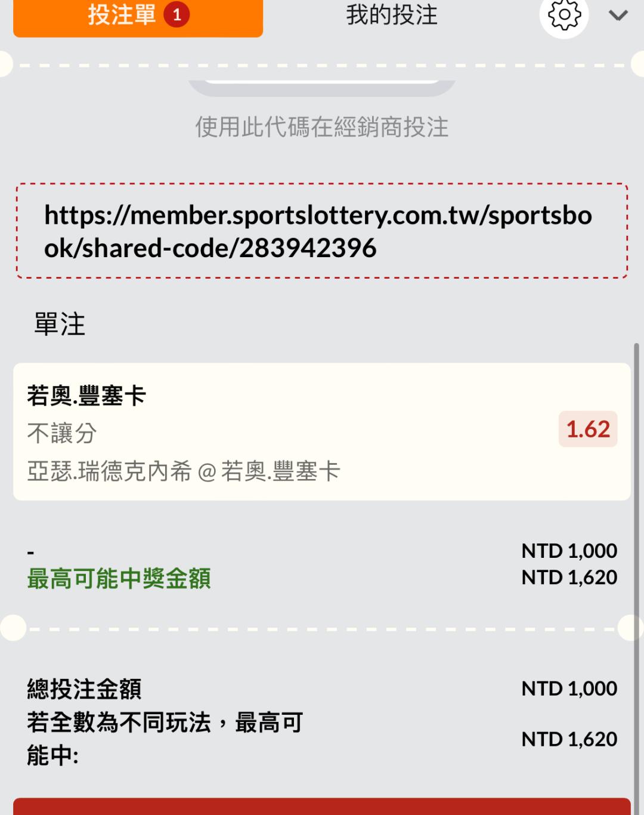Tap the red bet count badge
Screen dimensions: 644x815
177,16
